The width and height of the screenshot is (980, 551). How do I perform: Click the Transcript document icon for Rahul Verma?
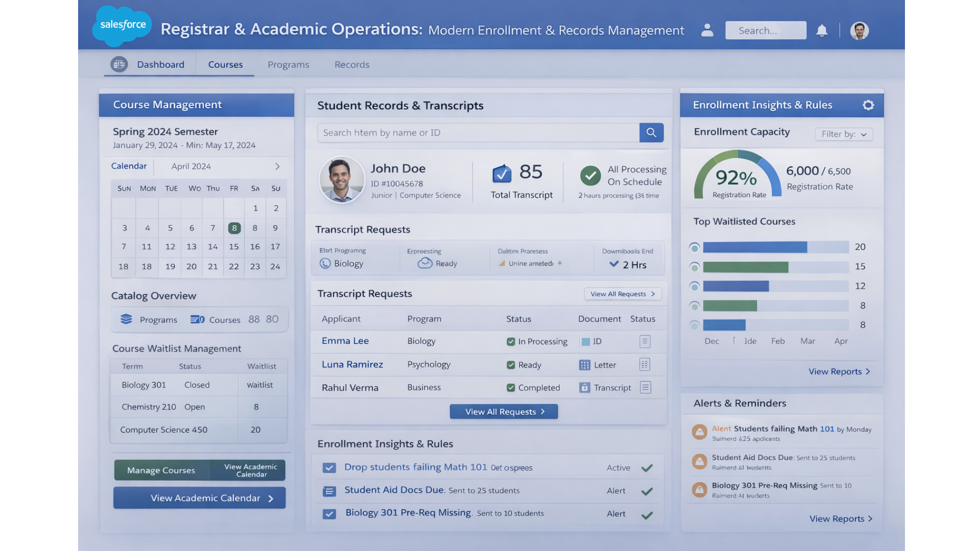(584, 387)
